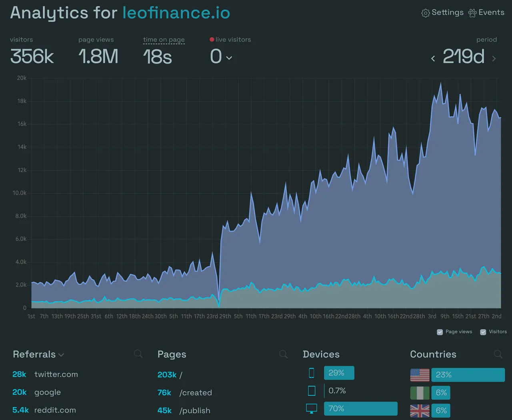
Task: Click the 45k /publish count
Action: coord(165,410)
